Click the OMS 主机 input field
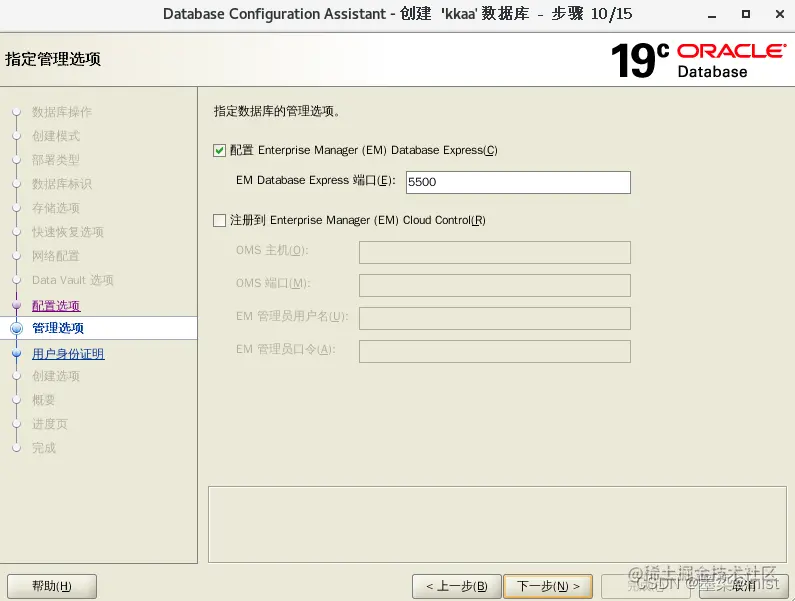This screenshot has height=601, width=795. click(x=495, y=253)
